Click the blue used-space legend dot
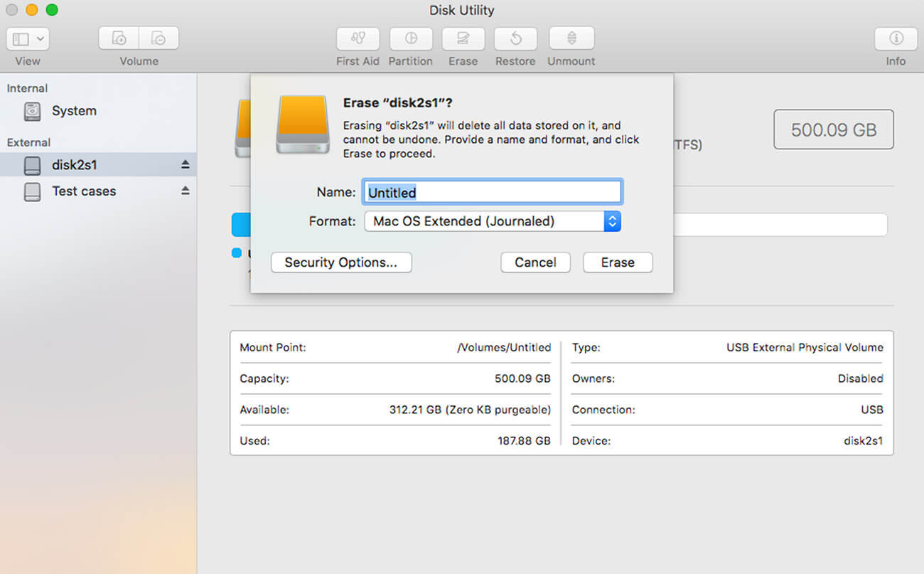924x574 pixels. (237, 253)
